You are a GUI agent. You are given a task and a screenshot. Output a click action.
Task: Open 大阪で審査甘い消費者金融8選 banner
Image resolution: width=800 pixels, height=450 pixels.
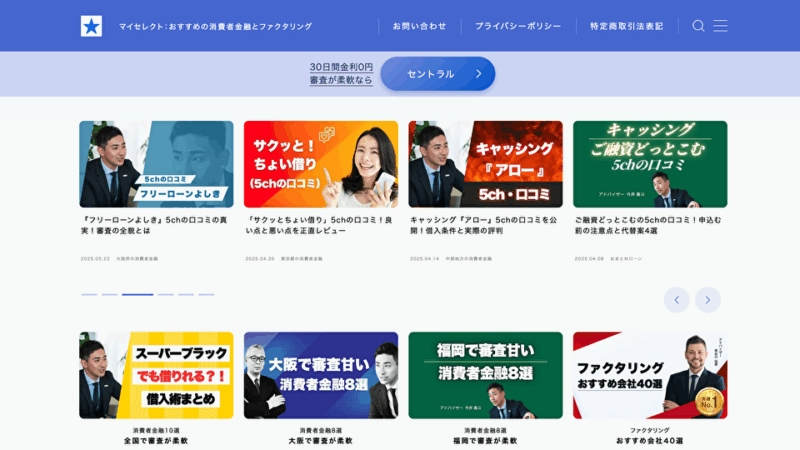coord(321,376)
